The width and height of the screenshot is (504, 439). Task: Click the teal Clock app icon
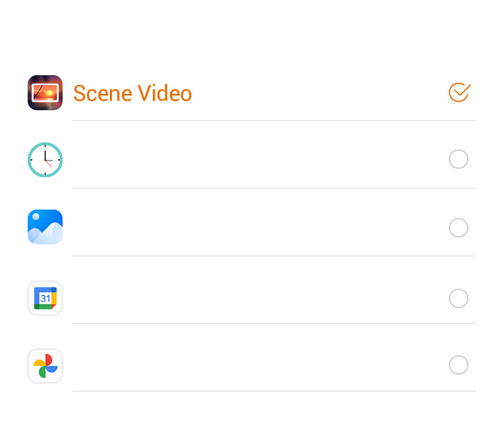tap(45, 160)
